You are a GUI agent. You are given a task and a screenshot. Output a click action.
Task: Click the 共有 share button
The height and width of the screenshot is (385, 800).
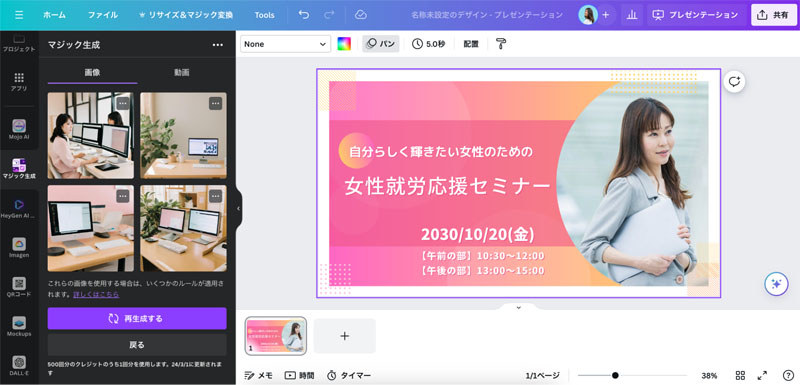(x=773, y=15)
